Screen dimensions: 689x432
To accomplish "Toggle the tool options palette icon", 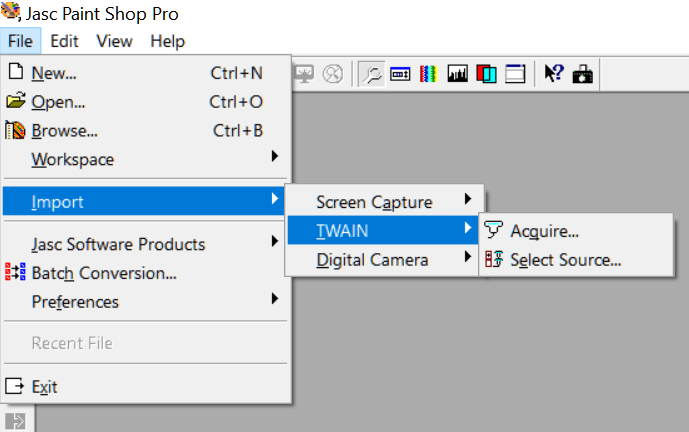I will [400, 74].
